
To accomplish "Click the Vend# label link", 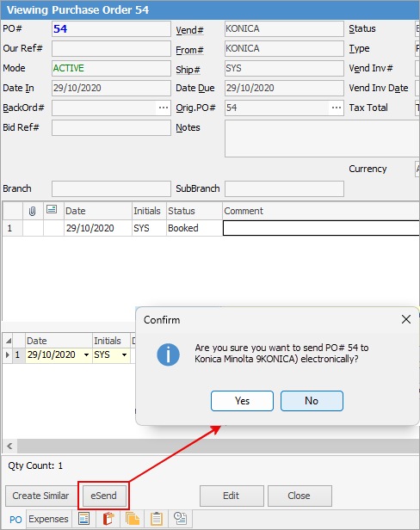I will [x=189, y=30].
